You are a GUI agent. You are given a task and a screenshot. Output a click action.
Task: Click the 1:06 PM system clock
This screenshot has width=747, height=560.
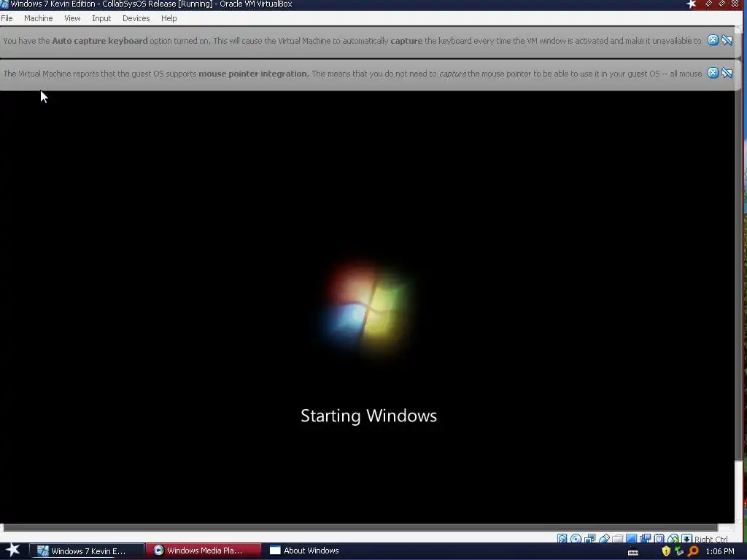[x=720, y=551]
